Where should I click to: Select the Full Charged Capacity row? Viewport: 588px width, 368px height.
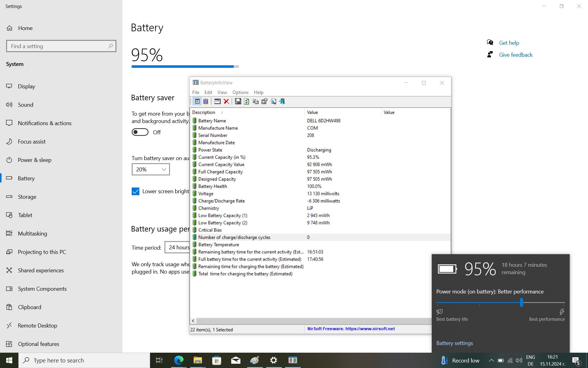coord(320,172)
